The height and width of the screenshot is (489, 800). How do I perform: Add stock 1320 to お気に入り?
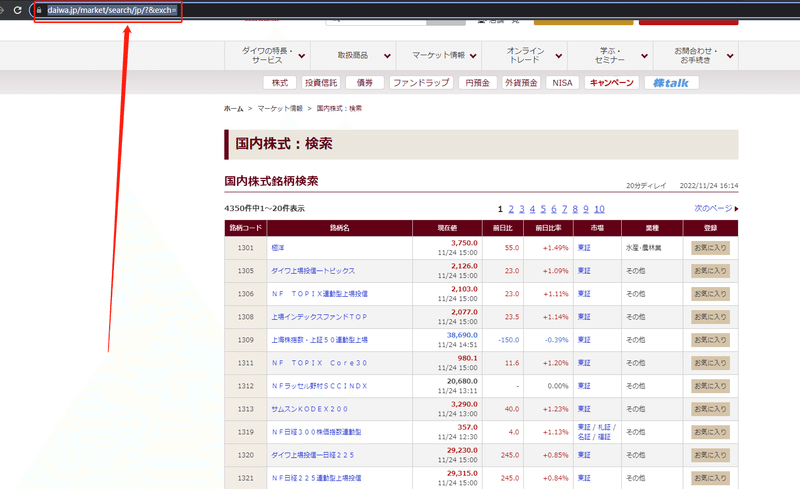tap(710, 455)
